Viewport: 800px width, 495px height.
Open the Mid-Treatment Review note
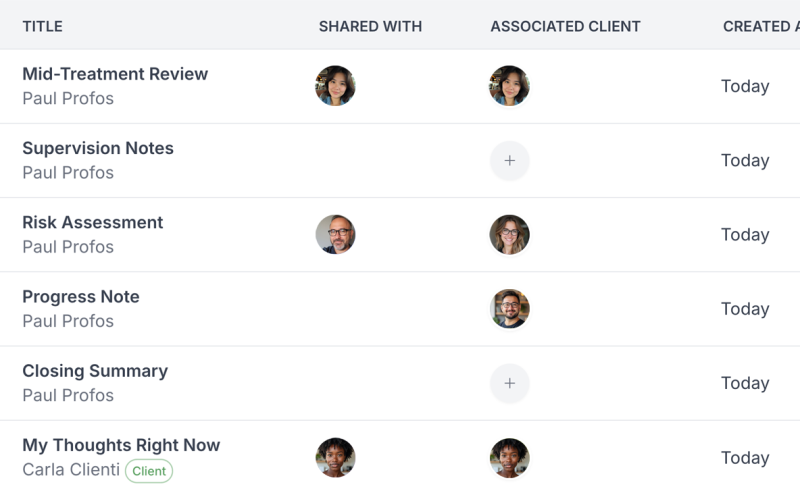point(115,74)
